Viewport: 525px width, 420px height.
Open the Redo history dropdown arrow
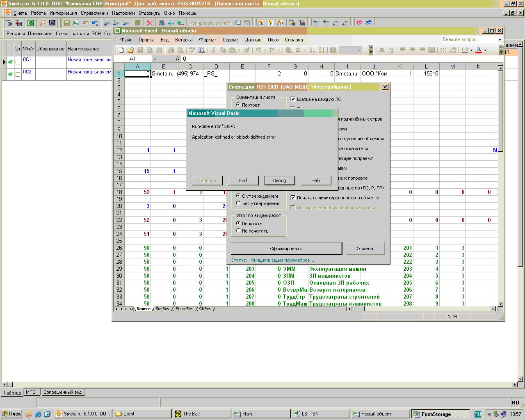tap(279, 50)
